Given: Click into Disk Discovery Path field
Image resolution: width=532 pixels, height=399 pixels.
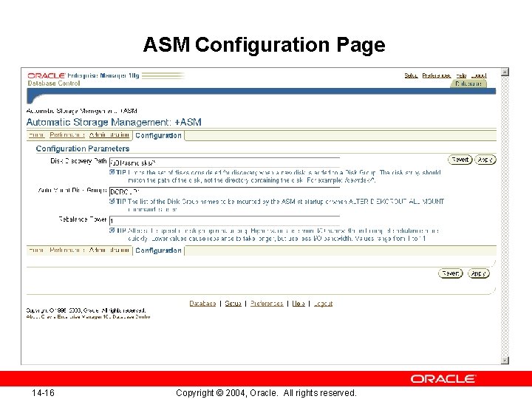Looking at the screenshot, I should coord(225,163).
